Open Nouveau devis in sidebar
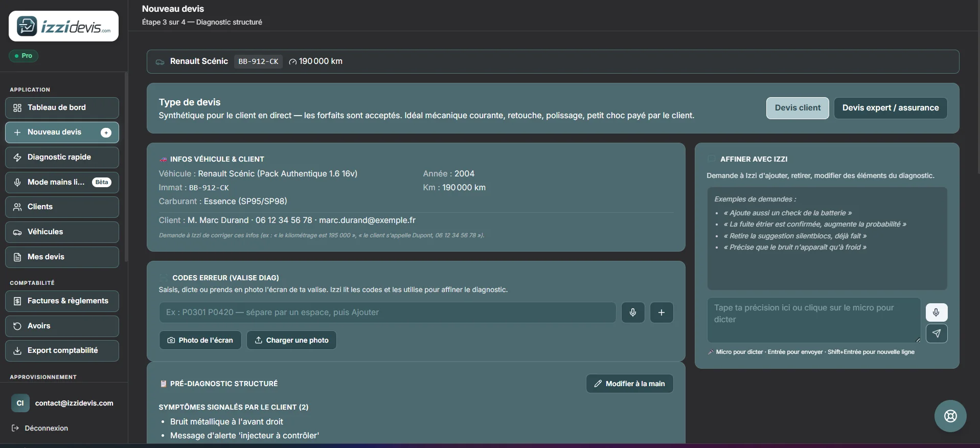Viewport: 980px width, 448px height. click(x=62, y=132)
